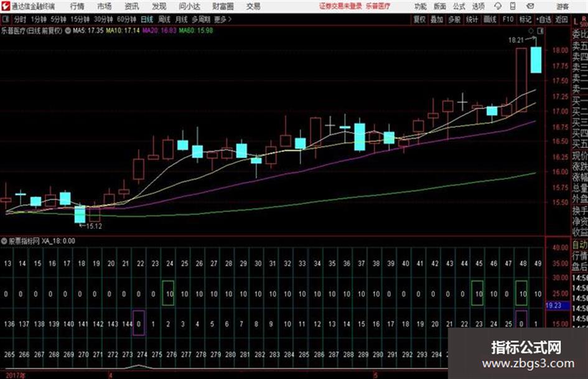Click the 多股 multi-stock button
This screenshot has height=379, width=588.
pos(454,19)
